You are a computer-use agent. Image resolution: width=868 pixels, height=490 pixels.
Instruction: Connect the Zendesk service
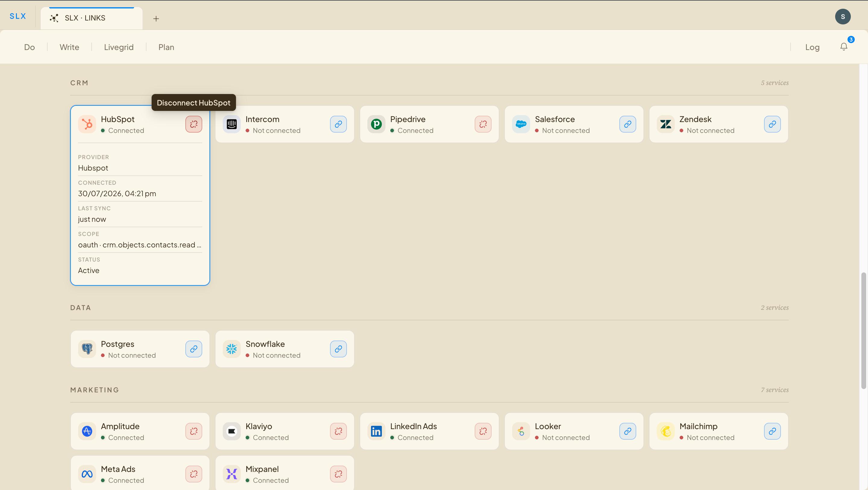pyautogui.click(x=772, y=124)
